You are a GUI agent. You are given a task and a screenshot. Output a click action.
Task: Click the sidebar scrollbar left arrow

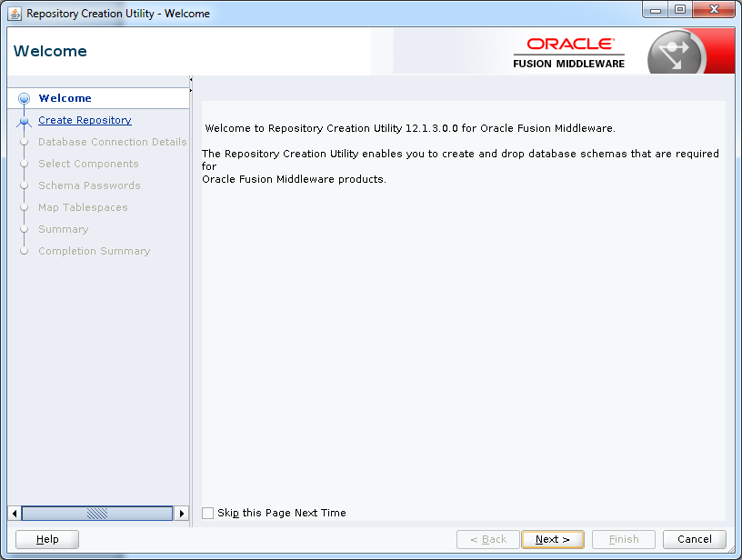[15, 513]
